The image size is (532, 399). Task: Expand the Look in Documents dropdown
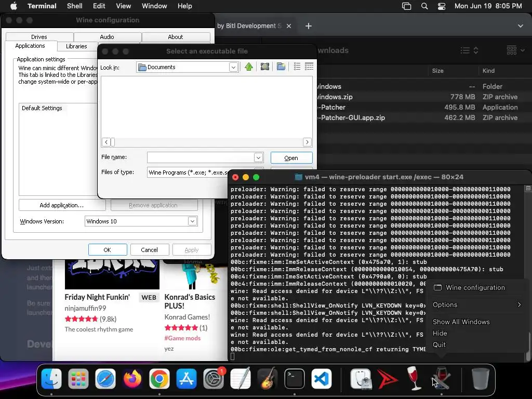[233, 67]
